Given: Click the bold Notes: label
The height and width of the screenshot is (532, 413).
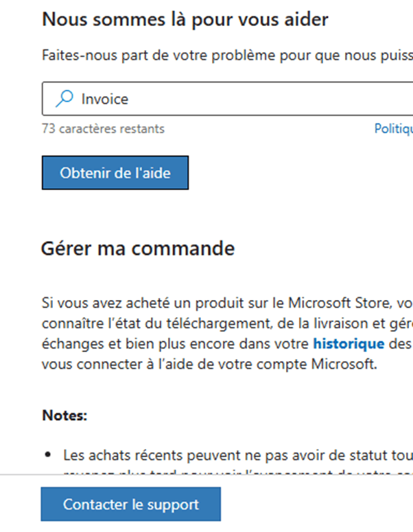Looking at the screenshot, I should (x=64, y=415).
